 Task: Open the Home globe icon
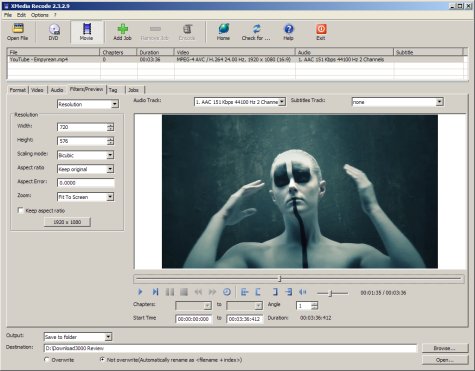click(223, 32)
